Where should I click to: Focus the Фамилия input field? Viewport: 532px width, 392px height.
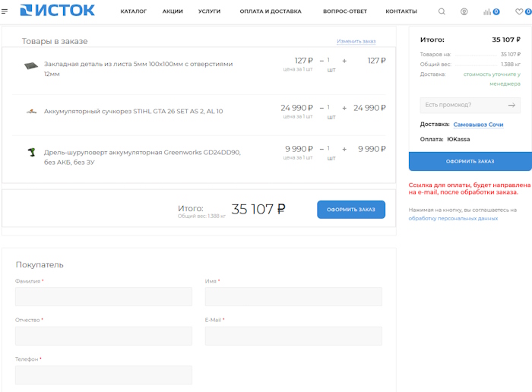click(103, 296)
